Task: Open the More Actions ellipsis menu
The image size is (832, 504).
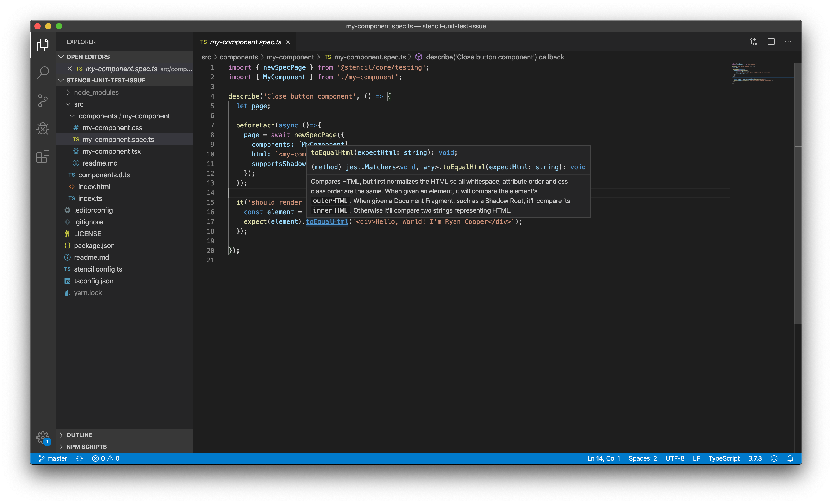Action: 788,42
